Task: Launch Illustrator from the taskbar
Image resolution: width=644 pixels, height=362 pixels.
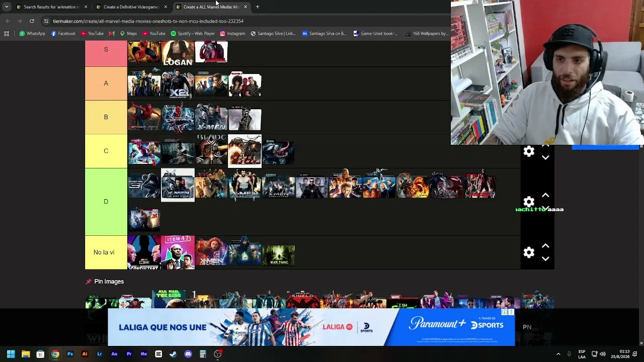Action: (x=85, y=354)
